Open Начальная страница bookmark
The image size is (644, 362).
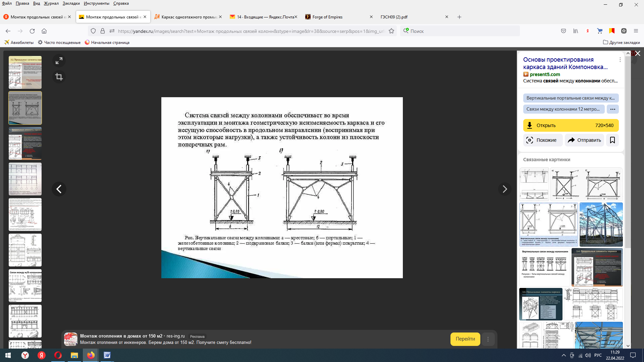tap(107, 43)
